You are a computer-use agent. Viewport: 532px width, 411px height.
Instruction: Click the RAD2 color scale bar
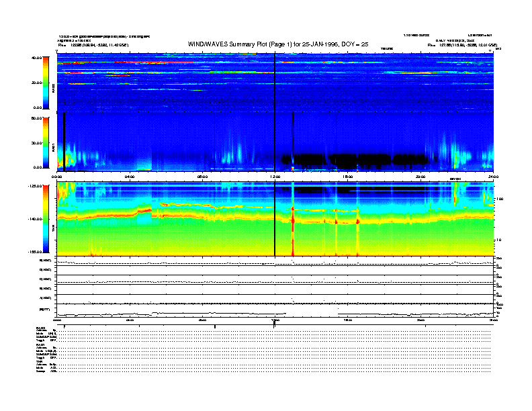46,83
